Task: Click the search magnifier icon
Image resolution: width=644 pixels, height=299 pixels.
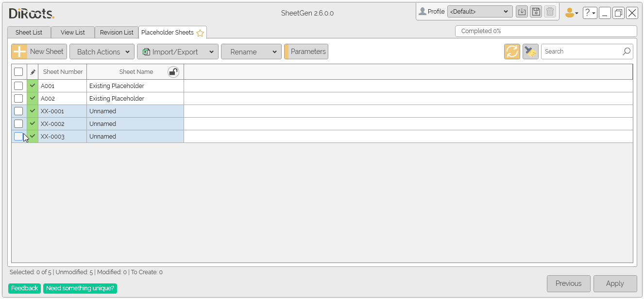Action: [x=627, y=52]
